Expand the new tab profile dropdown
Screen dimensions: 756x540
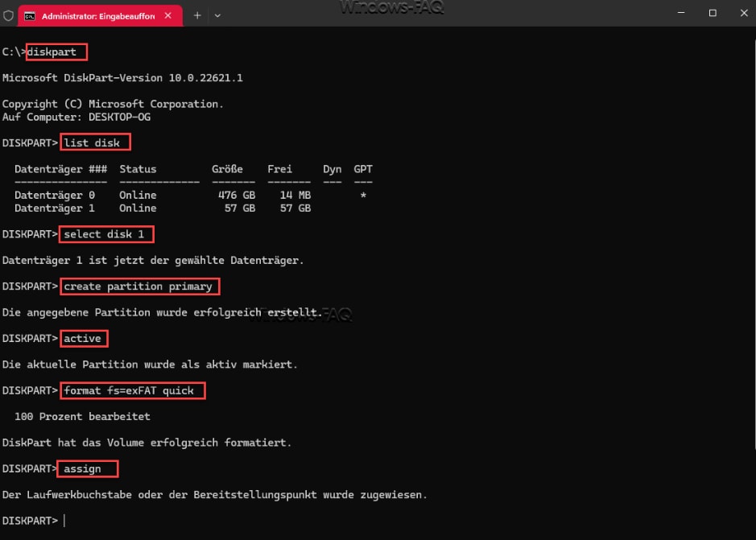point(217,14)
